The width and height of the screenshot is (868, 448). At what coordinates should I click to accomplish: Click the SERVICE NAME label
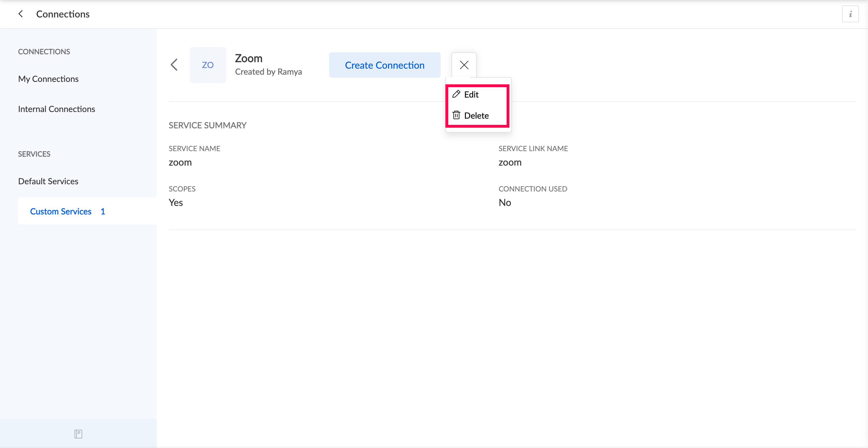click(x=194, y=148)
